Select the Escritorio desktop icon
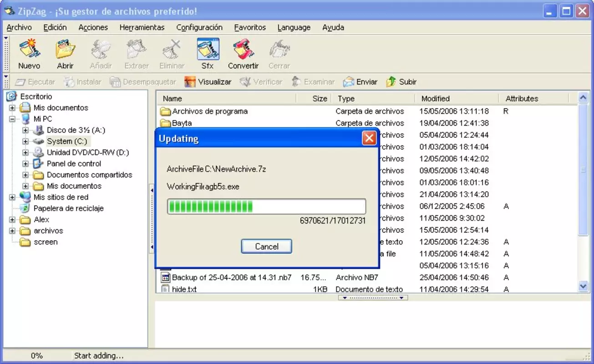The height and width of the screenshot is (364, 594). coord(12,96)
